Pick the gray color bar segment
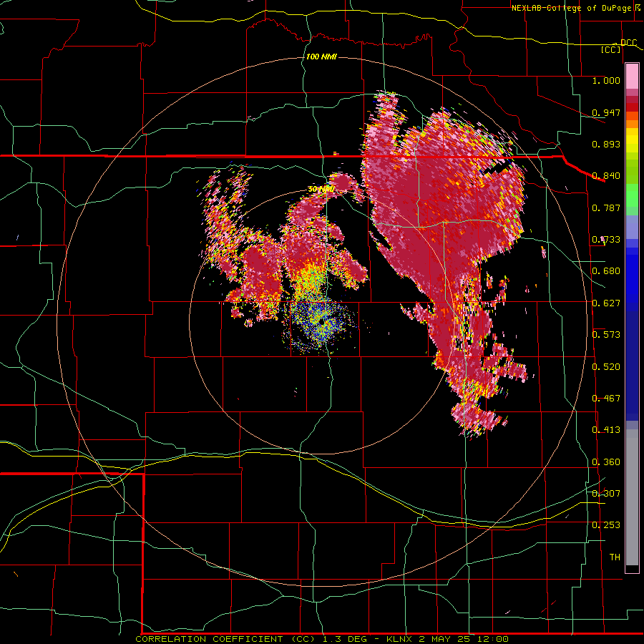The image size is (644, 644). tap(632, 497)
